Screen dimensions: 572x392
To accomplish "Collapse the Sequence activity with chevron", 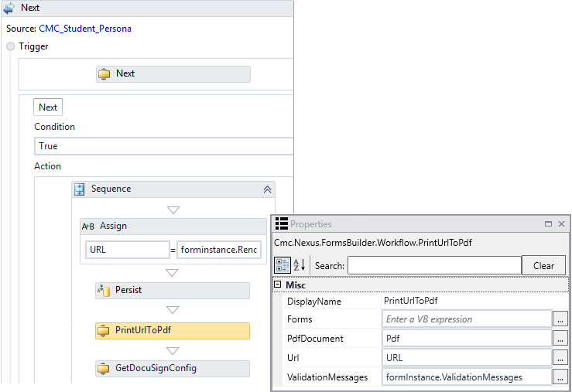I will [267, 189].
